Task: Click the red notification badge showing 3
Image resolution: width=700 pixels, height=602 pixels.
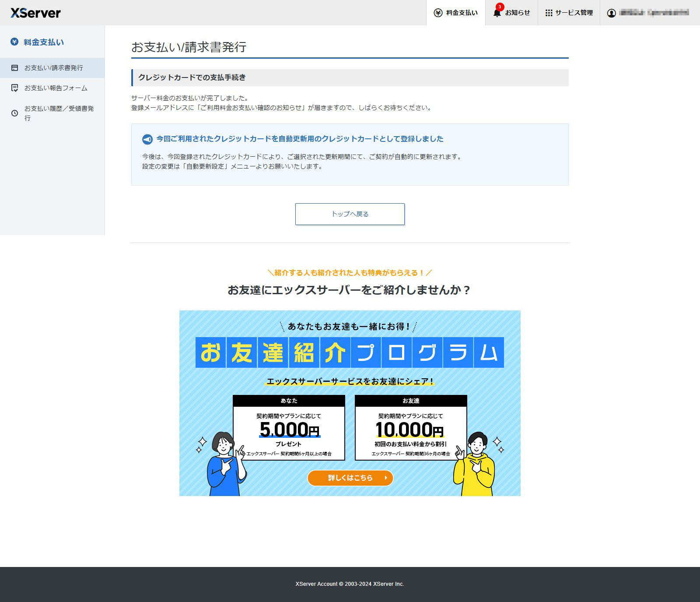Action: 500,7
